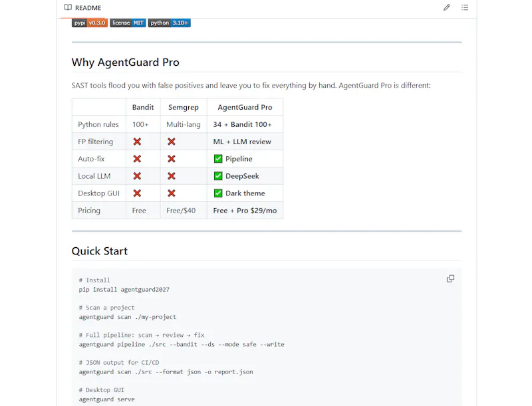
Task: Click the report.json scan command line
Action: pyautogui.click(x=166, y=371)
